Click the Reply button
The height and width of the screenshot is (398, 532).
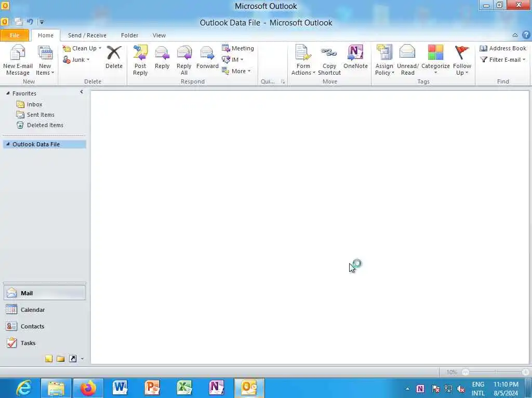pyautogui.click(x=162, y=57)
